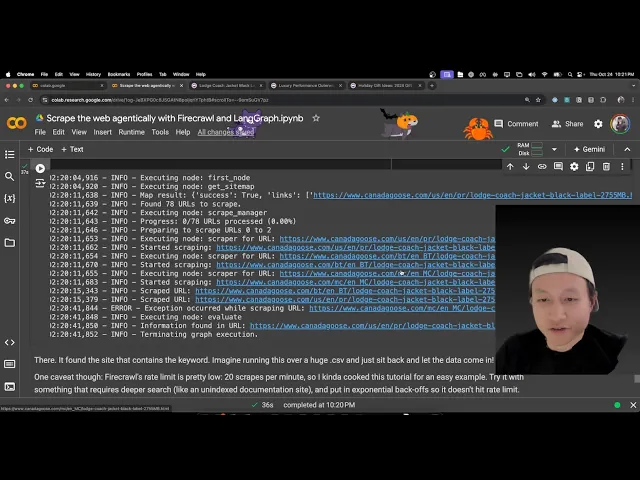Open Colab settings gear in header
Image resolution: width=640 pixels, height=480 pixels.
[x=598, y=124]
